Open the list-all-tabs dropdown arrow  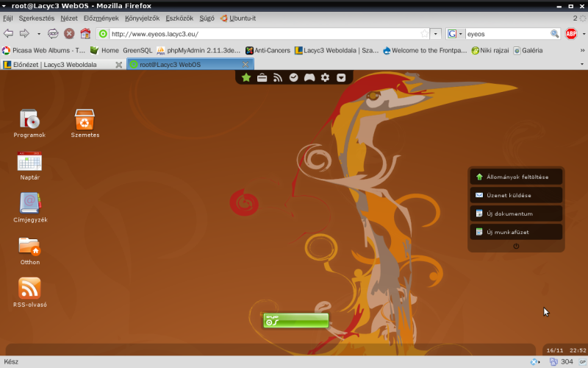tap(582, 64)
